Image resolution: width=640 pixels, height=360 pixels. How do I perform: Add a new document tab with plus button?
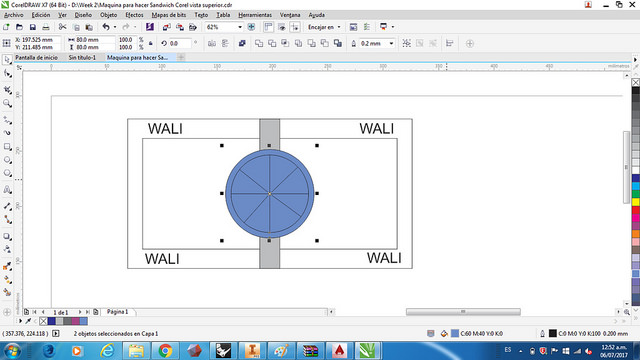180,58
